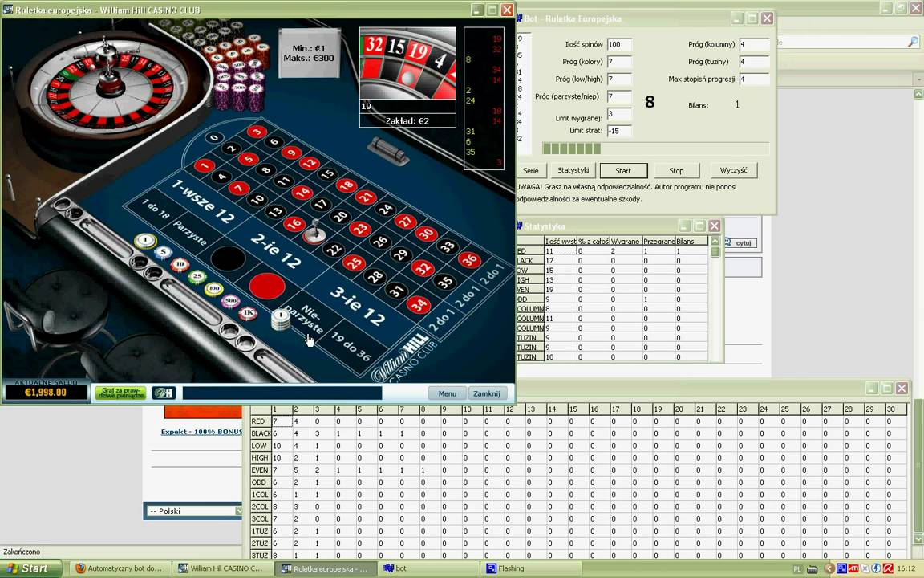Click the bot progress bar

655,148
